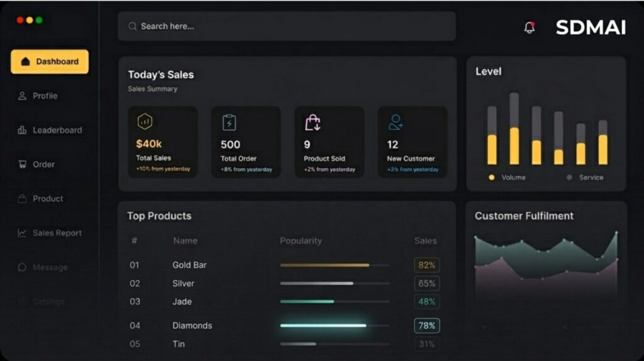Click the Diamonds 78% sales badge

(427, 326)
